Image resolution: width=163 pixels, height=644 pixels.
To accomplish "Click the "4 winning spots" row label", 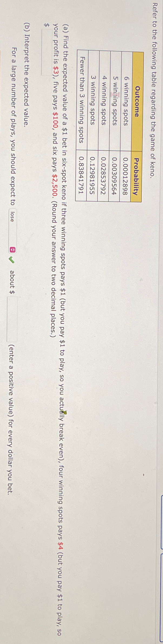I will point(104,101).
